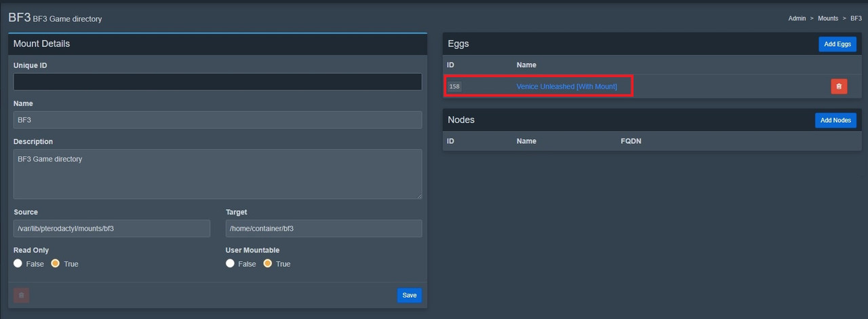Viewport: 868px width, 319px height.
Task: Edit the Source path field
Action: [112, 228]
